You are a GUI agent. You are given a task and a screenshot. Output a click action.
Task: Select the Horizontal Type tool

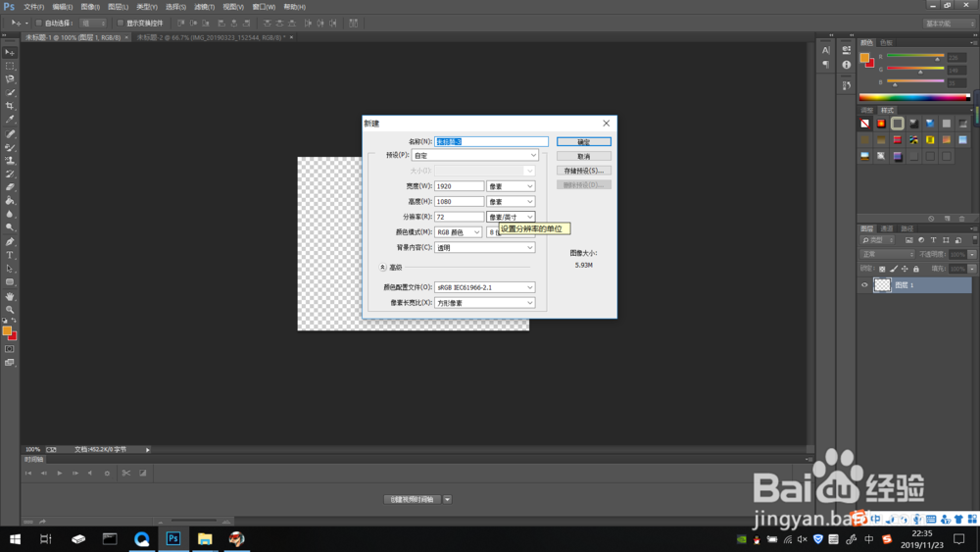10,255
